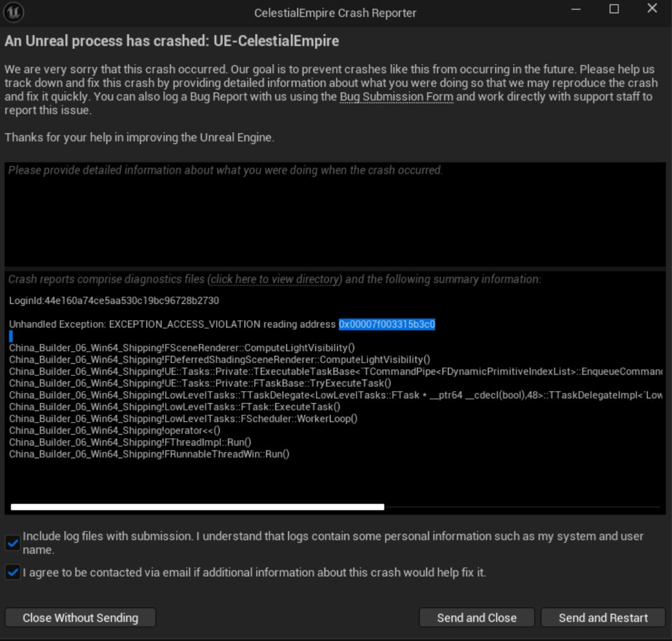
Task: Click the FScheduler::WorkerLoop stack entry
Action: tap(183, 419)
